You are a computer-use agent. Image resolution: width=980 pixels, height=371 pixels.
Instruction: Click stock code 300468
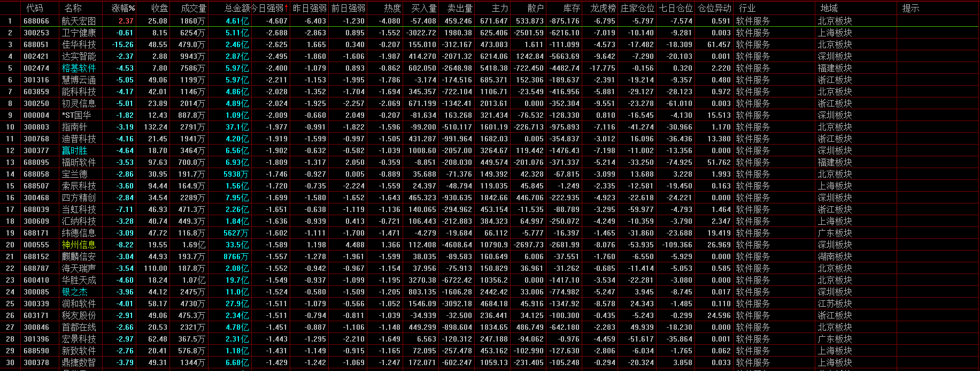(36, 198)
